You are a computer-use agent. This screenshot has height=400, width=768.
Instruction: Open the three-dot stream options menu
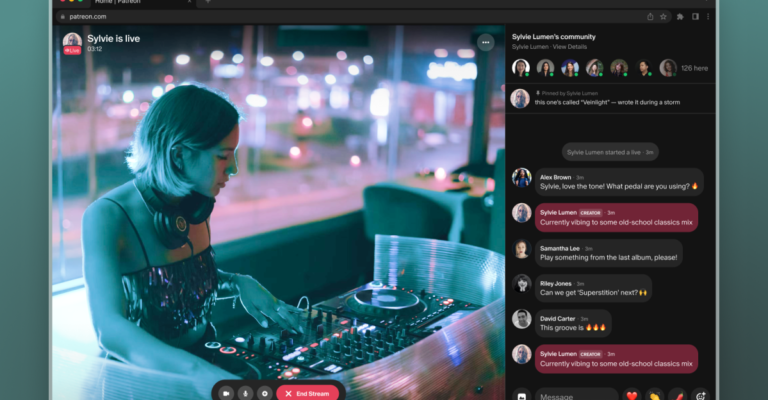point(485,42)
